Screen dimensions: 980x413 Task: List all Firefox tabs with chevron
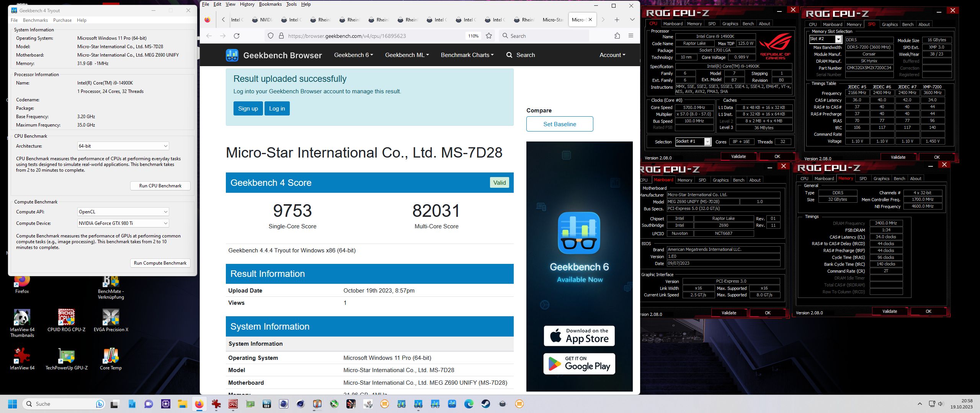click(x=632, y=20)
